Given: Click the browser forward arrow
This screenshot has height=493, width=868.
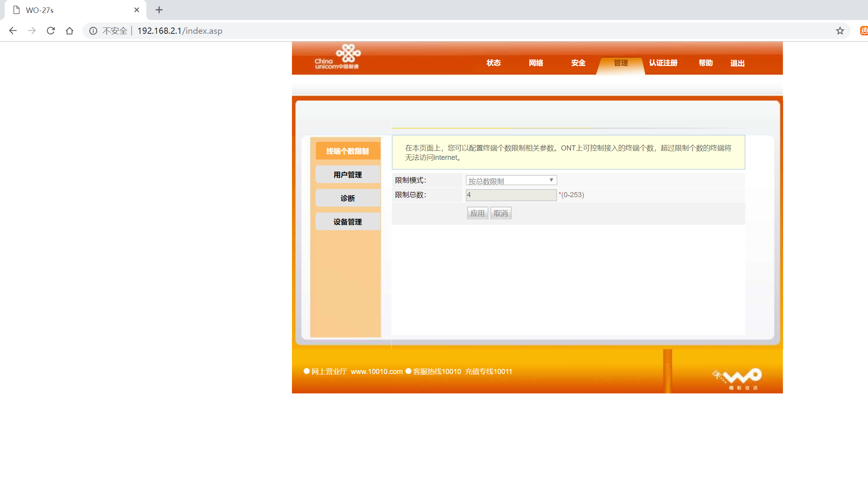Looking at the screenshot, I should [32, 31].
